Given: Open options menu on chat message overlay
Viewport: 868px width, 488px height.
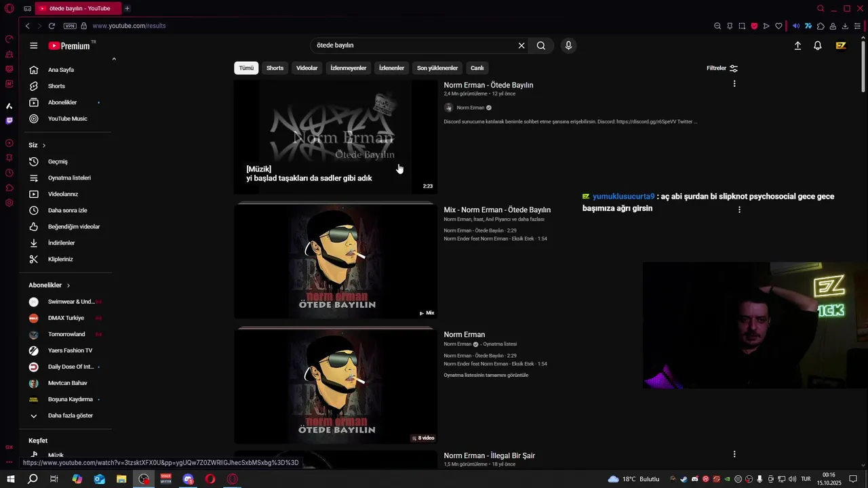Looking at the screenshot, I should click(x=739, y=209).
